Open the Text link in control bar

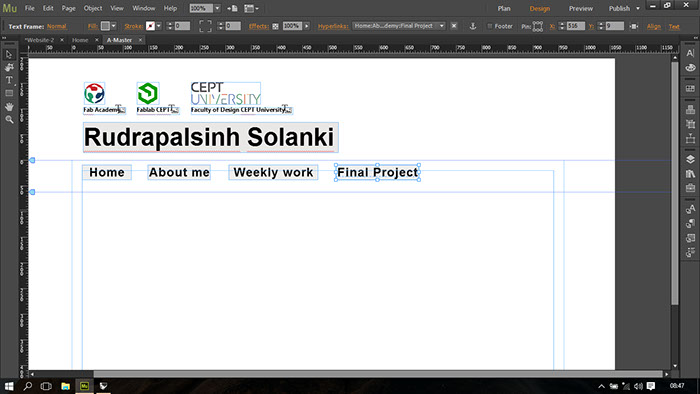coord(674,26)
